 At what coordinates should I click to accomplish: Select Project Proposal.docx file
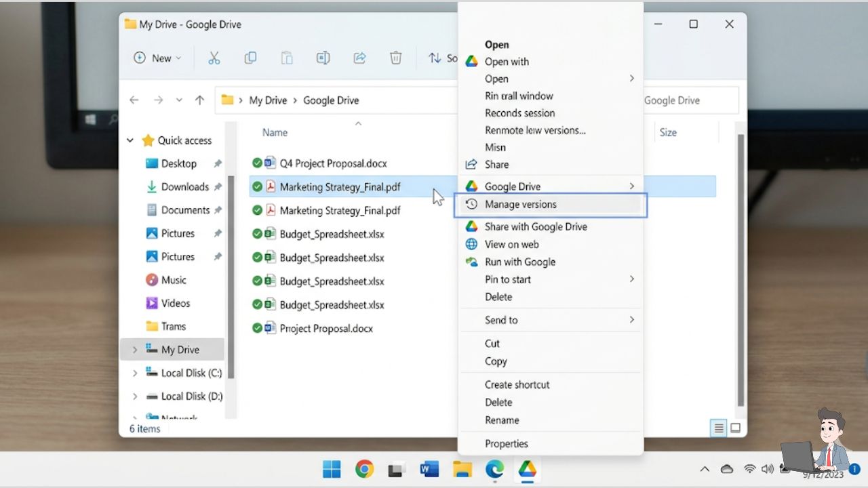(326, 328)
